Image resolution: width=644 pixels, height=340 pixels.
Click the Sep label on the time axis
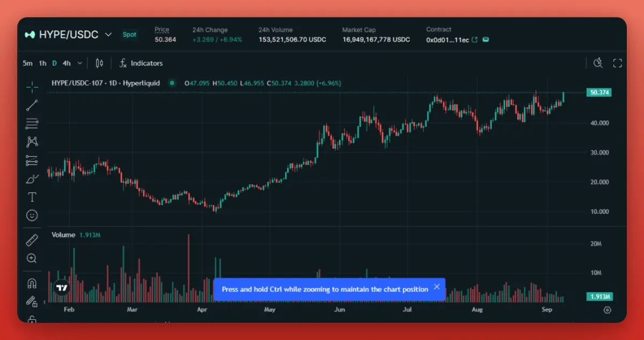547,310
